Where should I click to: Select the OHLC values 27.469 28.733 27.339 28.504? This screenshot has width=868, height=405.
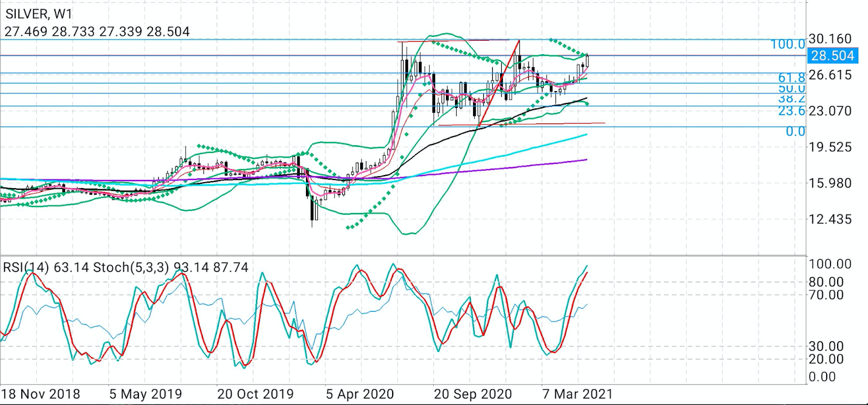[x=97, y=31]
